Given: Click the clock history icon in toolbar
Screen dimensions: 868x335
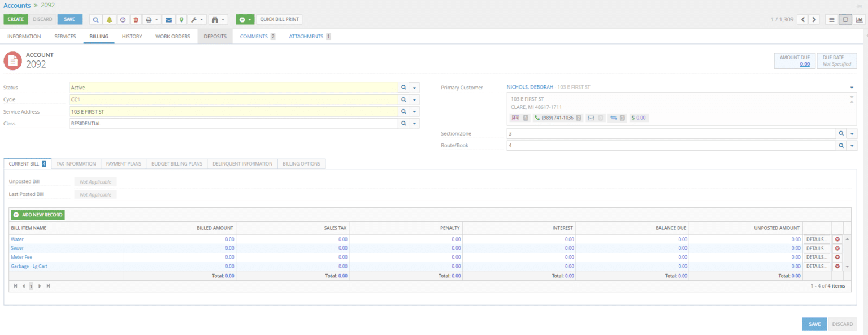Looking at the screenshot, I should (123, 19).
